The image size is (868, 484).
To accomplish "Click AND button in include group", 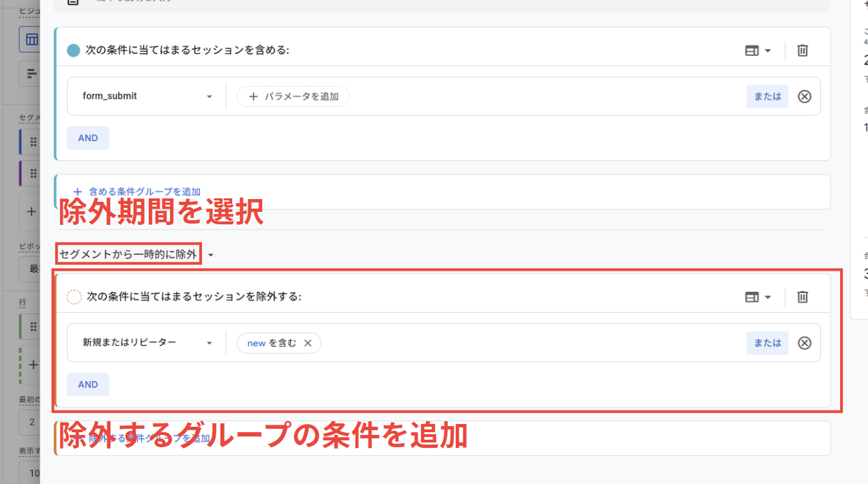I will coord(88,138).
